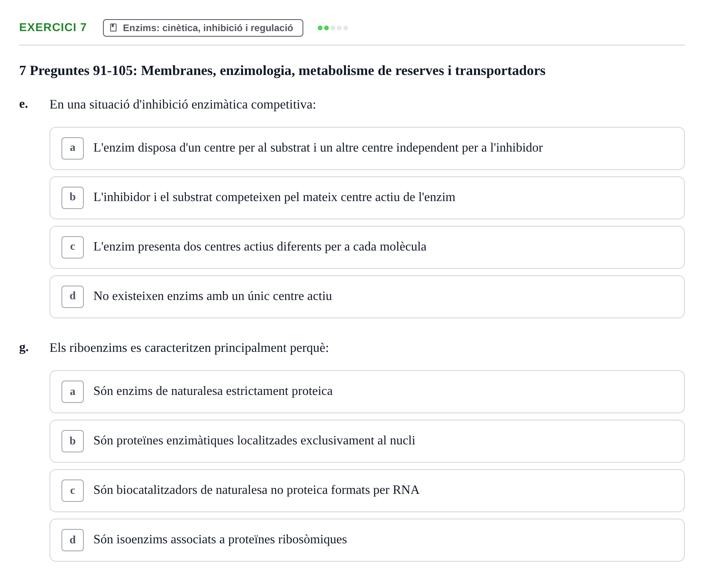704x588 pixels.
Task: Select riboenzims option b: localitzades exclusivament al nucli
Action: point(367,441)
